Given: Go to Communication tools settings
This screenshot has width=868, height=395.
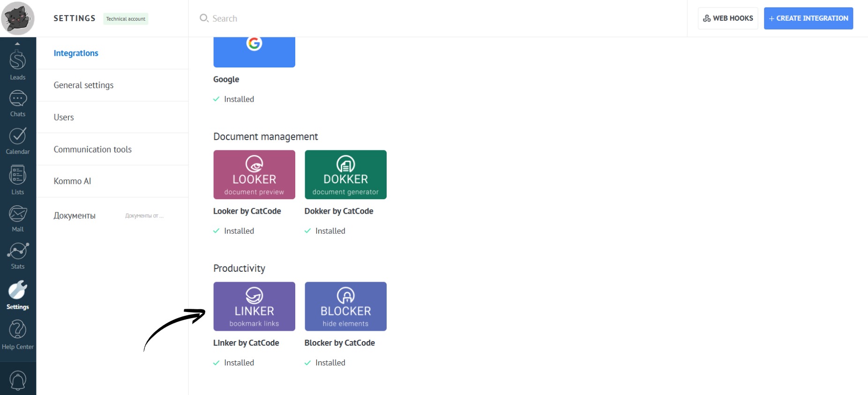Looking at the screenshot, I should (92, 149).
